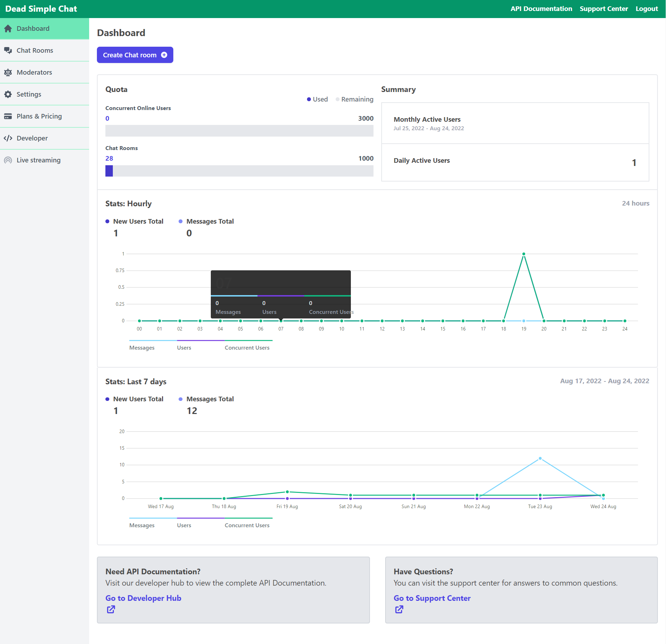Click the Chat Rooms quota progress bar

point(239,171)
